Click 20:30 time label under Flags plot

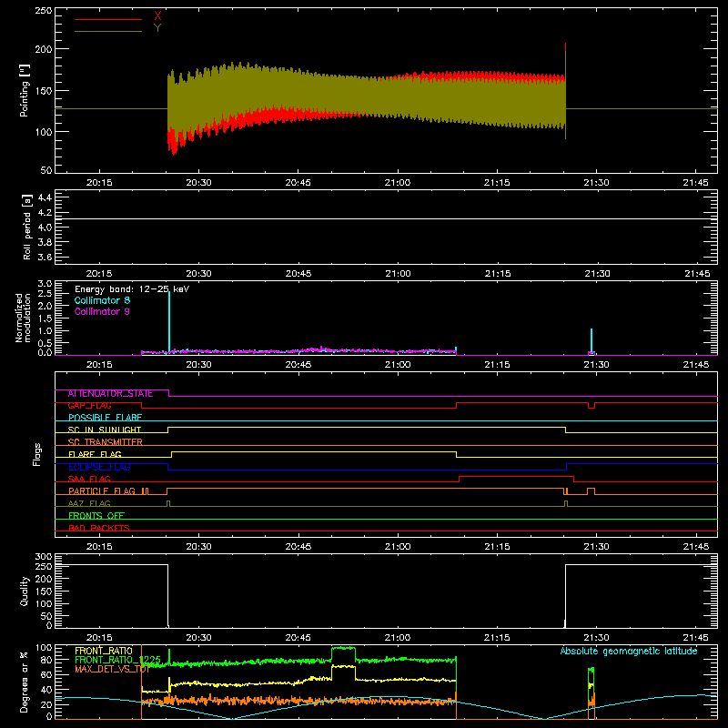click(198, 547)
